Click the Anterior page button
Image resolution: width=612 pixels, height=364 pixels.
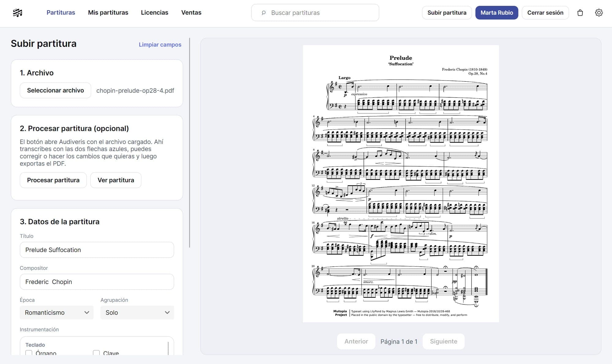(x=356, y=341)
